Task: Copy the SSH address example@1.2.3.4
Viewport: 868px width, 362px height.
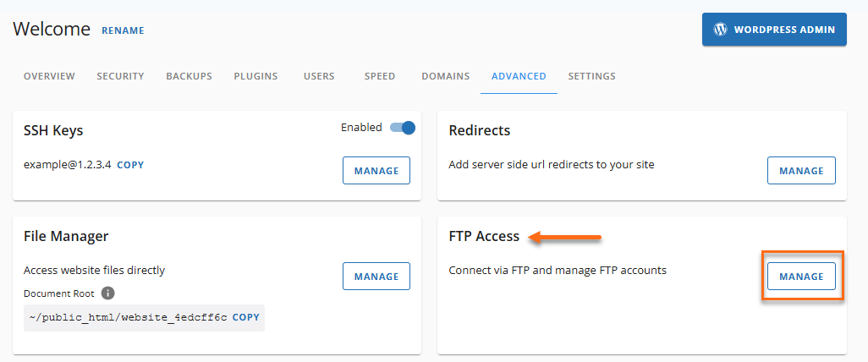Action: click(130, 165)
